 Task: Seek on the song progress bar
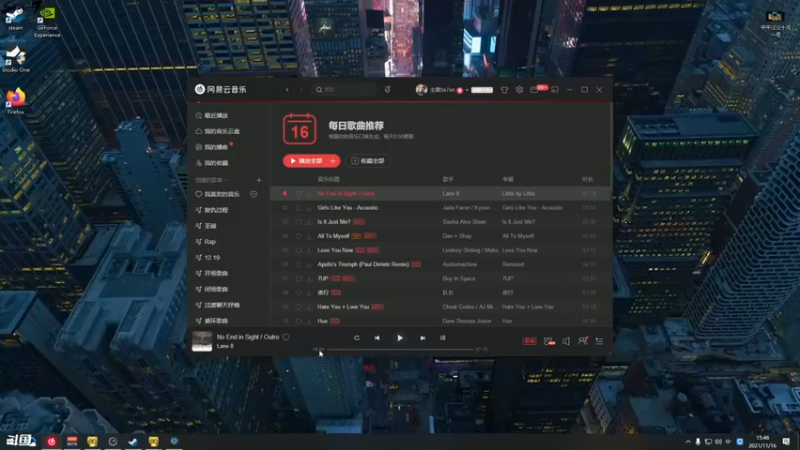400,349
